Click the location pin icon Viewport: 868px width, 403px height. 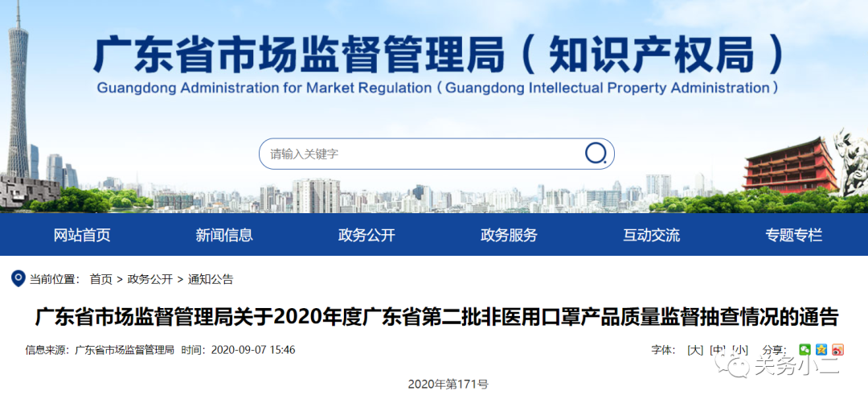18,278
